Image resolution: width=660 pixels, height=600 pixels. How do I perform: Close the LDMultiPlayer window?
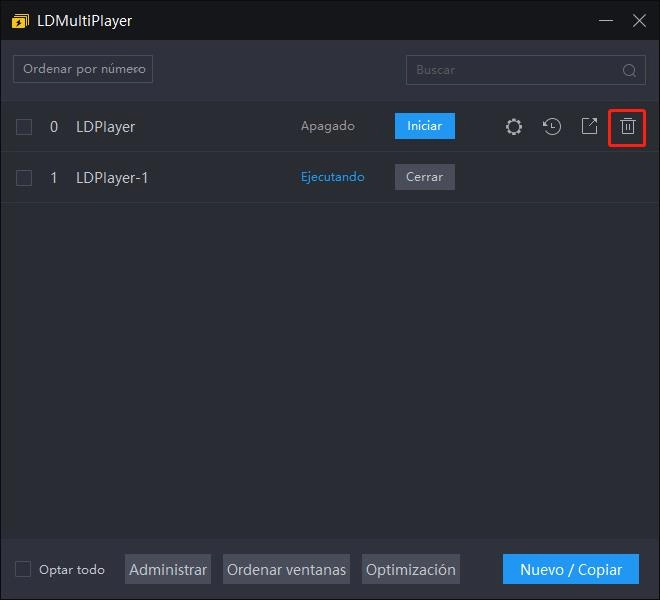click(x=639, y=20)
